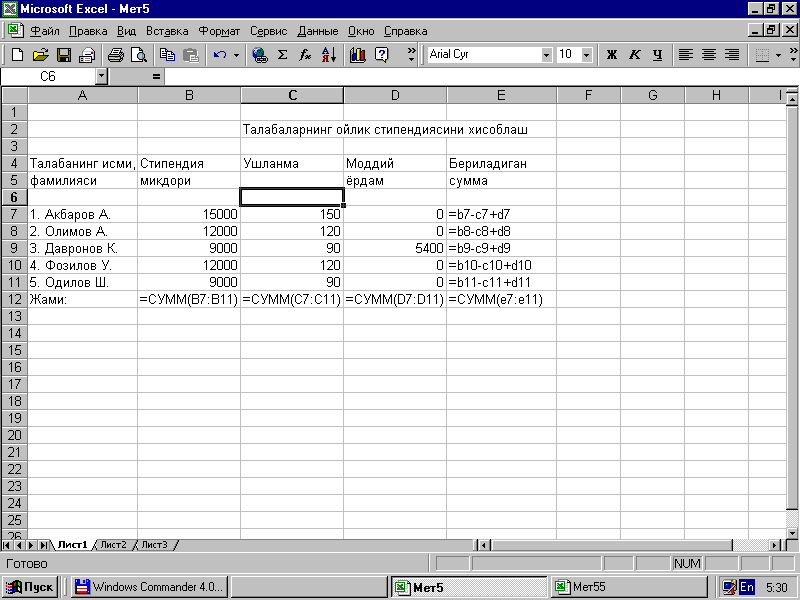Click the Excel workbook icon in menu bar
Screen dimensions: 800x600
(x=16, y=31)
